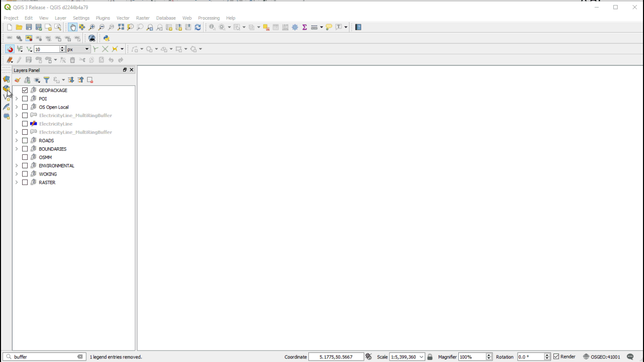This screenshot has width=644, height=362.
Task: Open the Vector menu
Action: coord(123,18)
